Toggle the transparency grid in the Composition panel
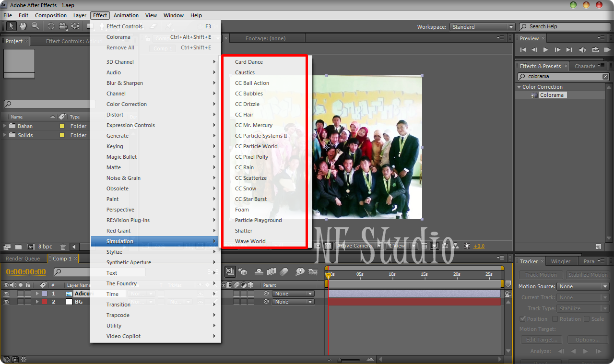 (x=328, y=246)
